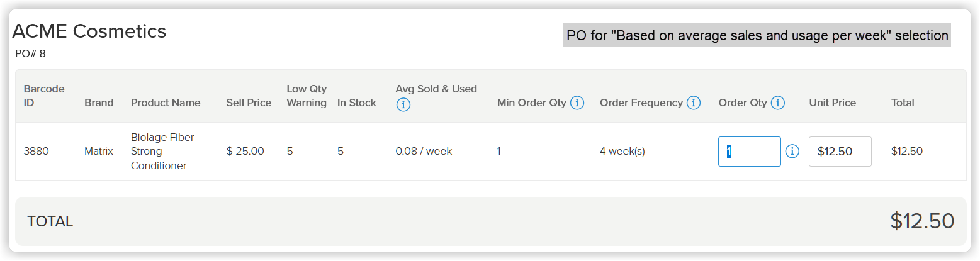Select barcode 3880 in the row
Screen dimensions: 980x261
click(x=36, y=152)
